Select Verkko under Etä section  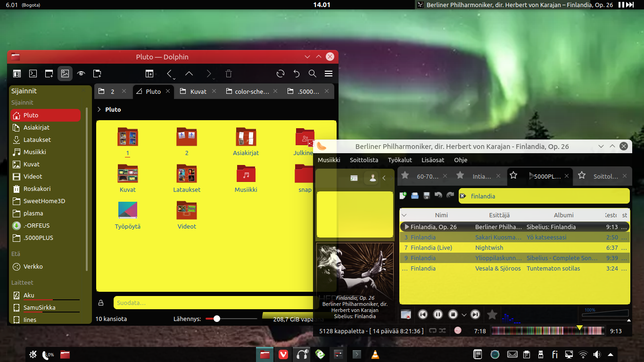click(45, 266)
